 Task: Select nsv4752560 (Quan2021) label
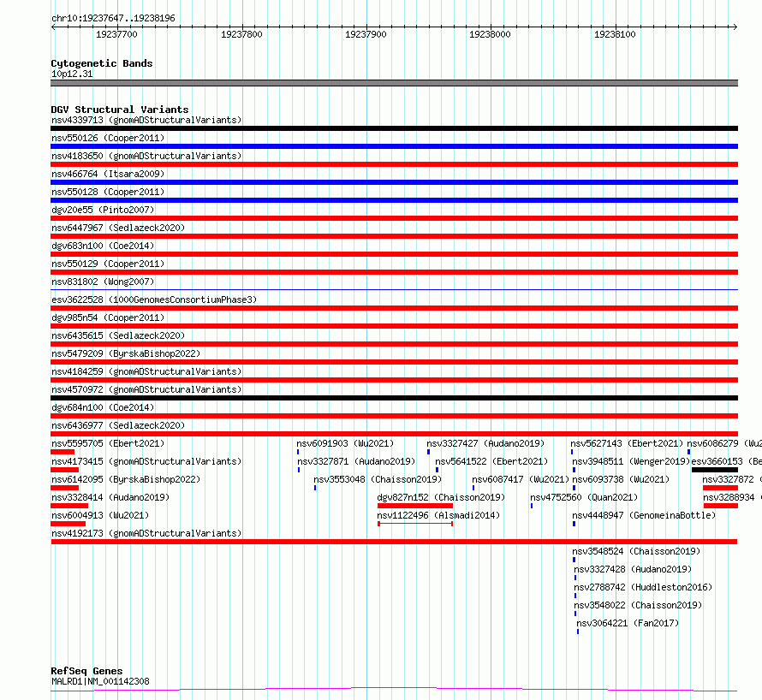[584, 497]
